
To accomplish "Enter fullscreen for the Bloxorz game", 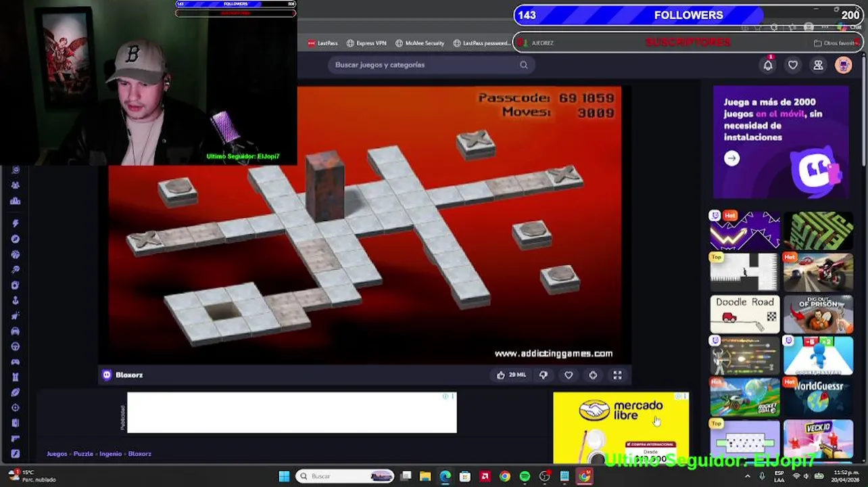I will point(617,375).
